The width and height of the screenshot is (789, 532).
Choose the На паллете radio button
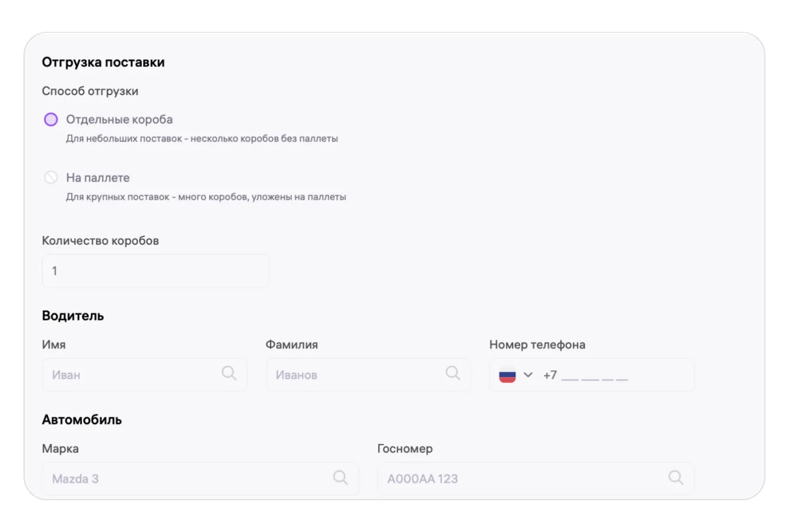point(51,177)
